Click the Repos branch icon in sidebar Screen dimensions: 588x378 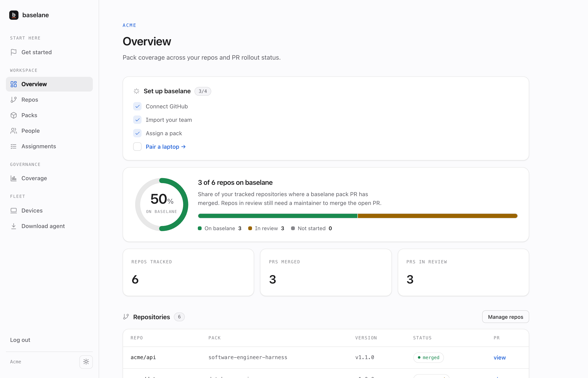click(x=14, y=100)
